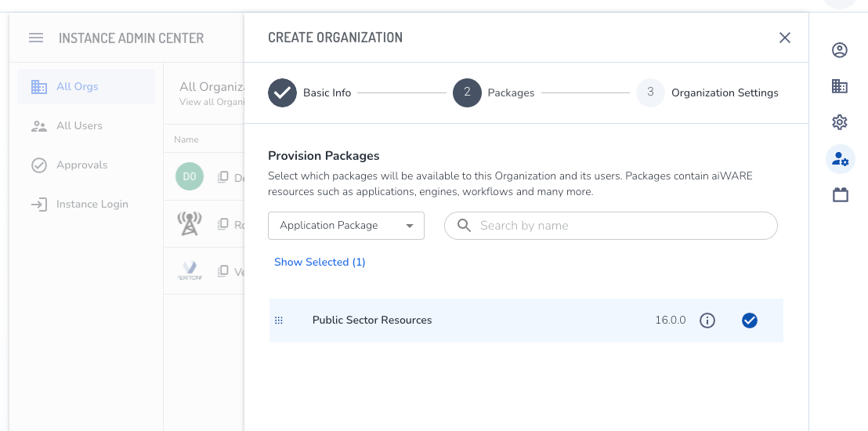Open the settings gear icon in right rail
This screenshot has height=431, width=868.
tap(840, 122)
